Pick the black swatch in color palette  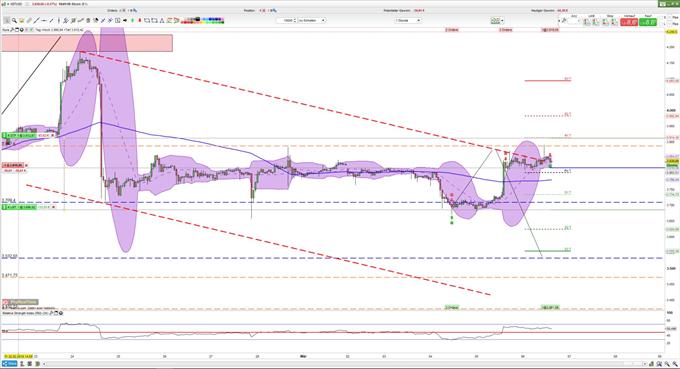click(x=198, y=19)
